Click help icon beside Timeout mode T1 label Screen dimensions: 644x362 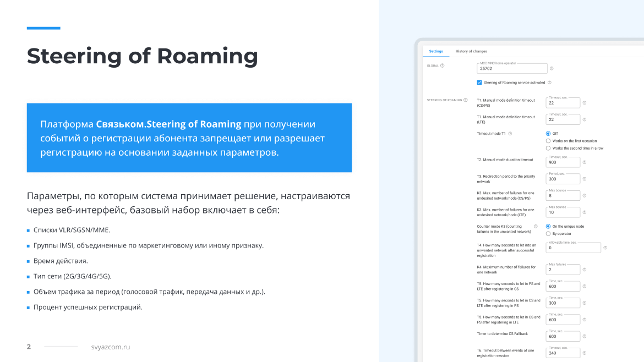tap(510, 133)
